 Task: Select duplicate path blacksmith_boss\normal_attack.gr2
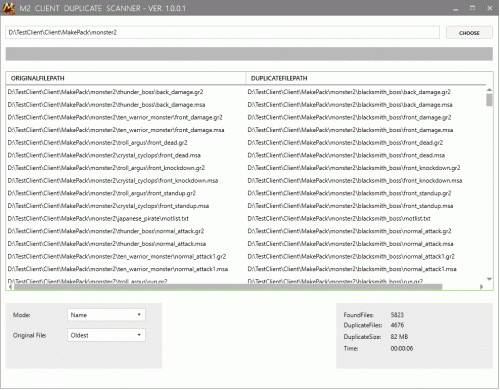click(350, 231)
